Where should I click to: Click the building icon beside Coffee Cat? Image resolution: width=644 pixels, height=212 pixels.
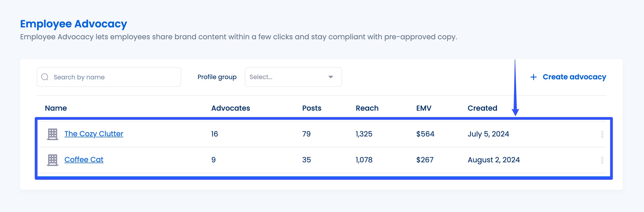click(x=52, y=160)
